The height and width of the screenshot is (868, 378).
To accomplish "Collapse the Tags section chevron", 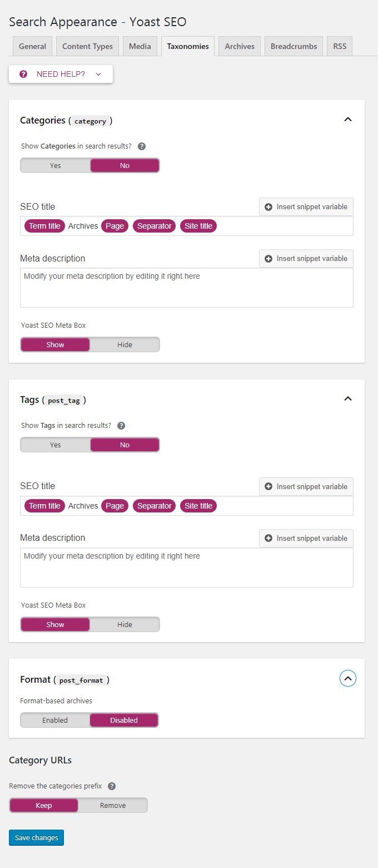I will coord(348,399).
